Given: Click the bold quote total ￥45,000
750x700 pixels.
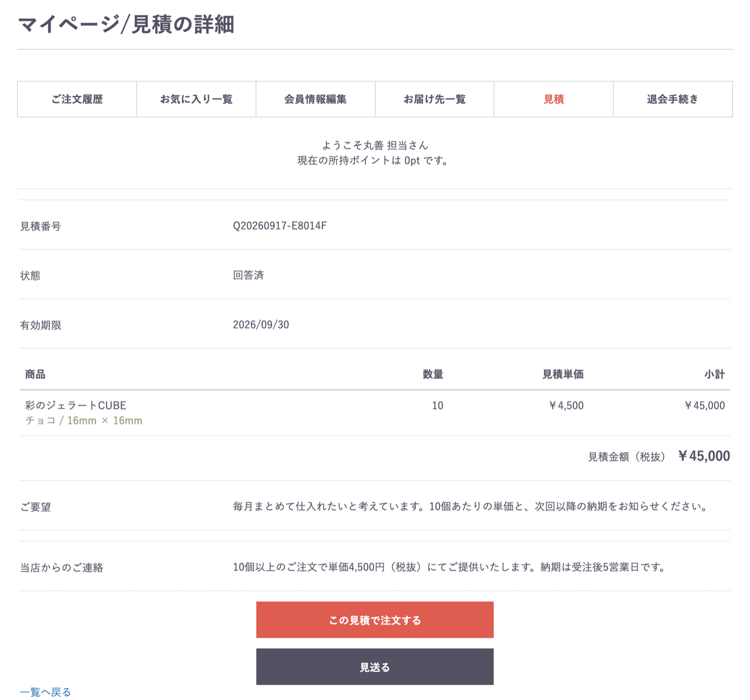Looking at the screenshot, I should click(x=703, y=456).
